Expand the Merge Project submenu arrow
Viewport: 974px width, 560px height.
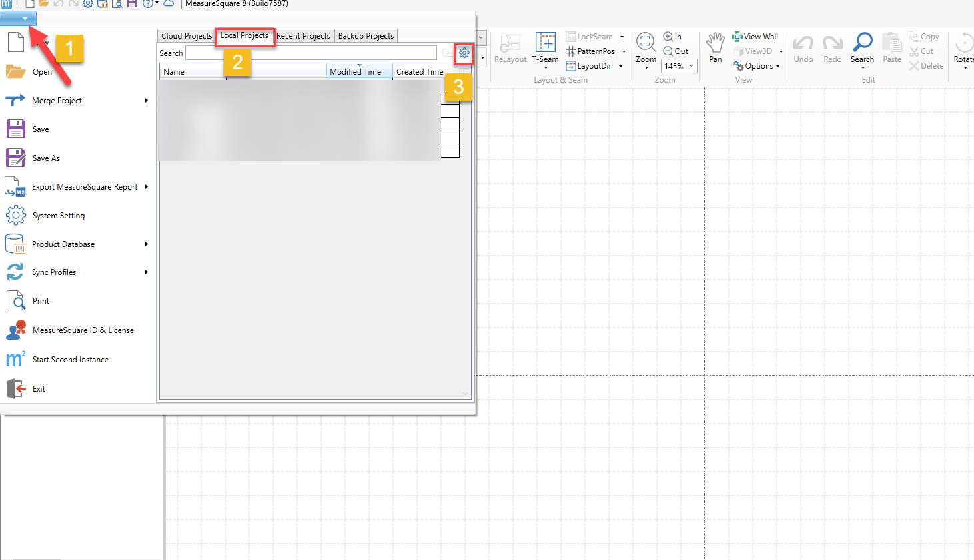tap(147, 101)
